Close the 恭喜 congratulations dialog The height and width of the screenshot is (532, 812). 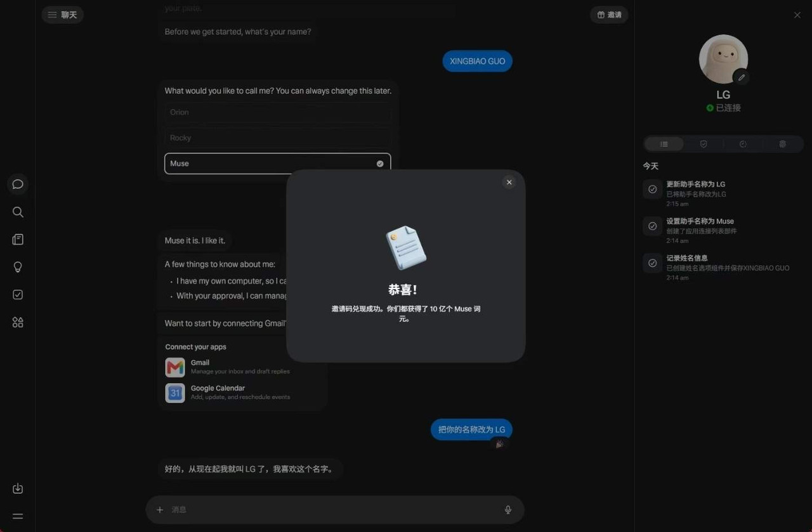pyautogui.click(x=509, y=182)
